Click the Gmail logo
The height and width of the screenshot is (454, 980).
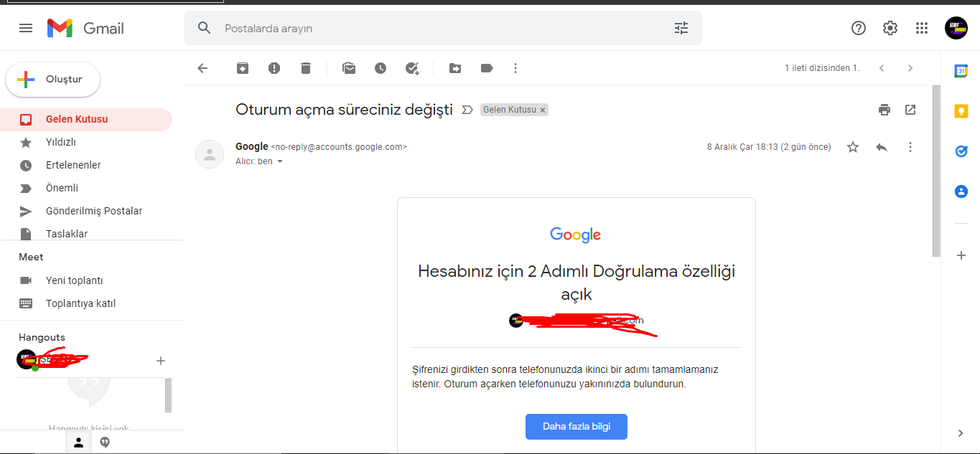pyautogui.click(x=85, y=28)
